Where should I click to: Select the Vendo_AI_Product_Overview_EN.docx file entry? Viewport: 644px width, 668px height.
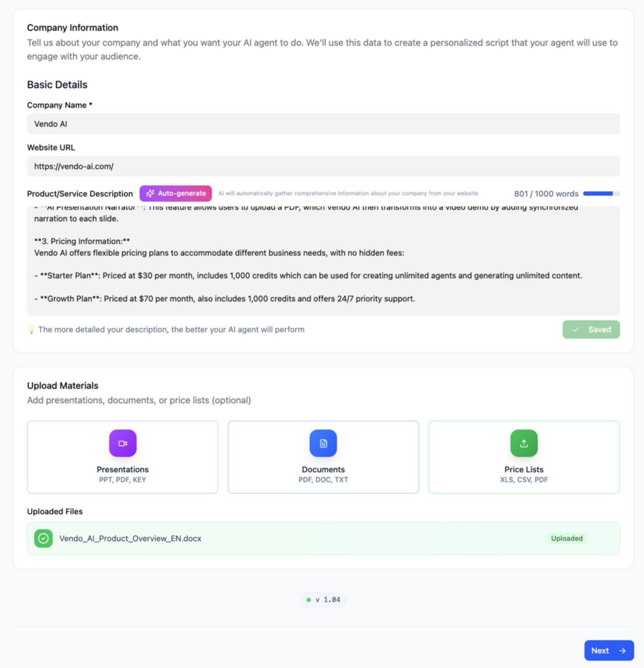point(129,538)
